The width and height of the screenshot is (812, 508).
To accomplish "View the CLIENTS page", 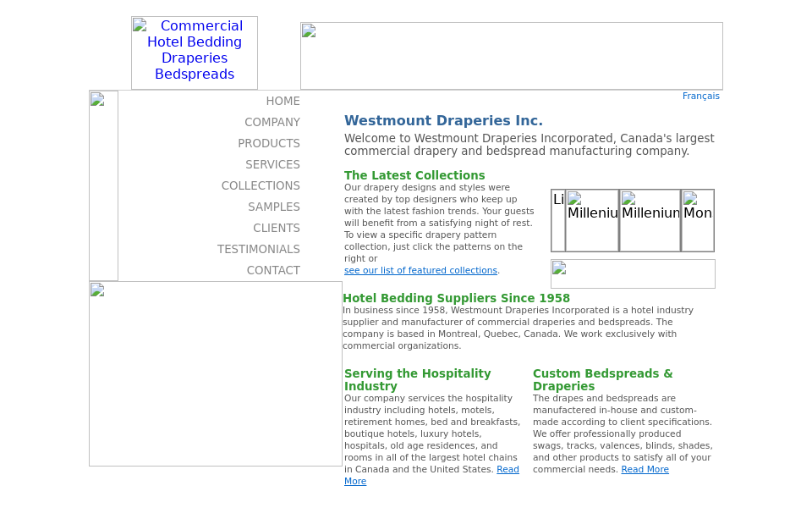I will [276, 228].
